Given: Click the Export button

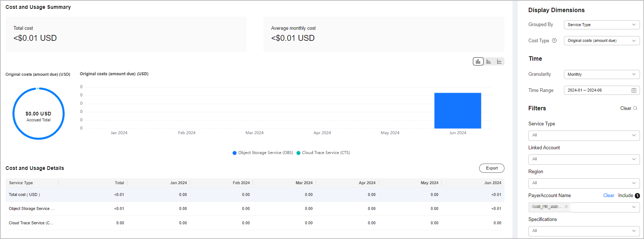Looking at the screenshot, I should pos(492,168).
